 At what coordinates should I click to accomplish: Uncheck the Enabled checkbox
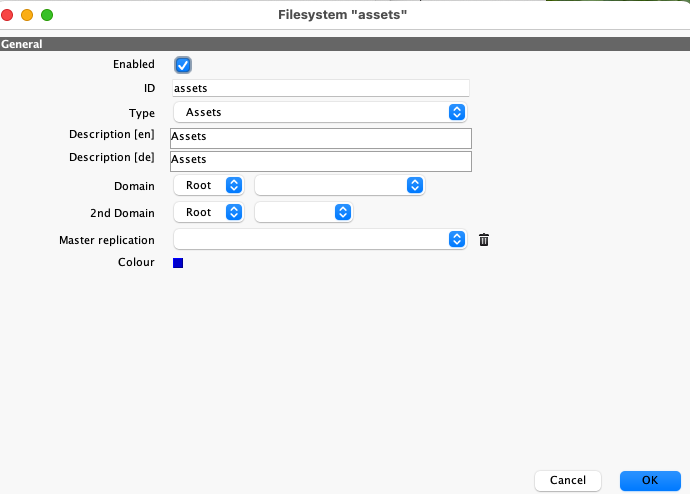(x=182, y=65)
